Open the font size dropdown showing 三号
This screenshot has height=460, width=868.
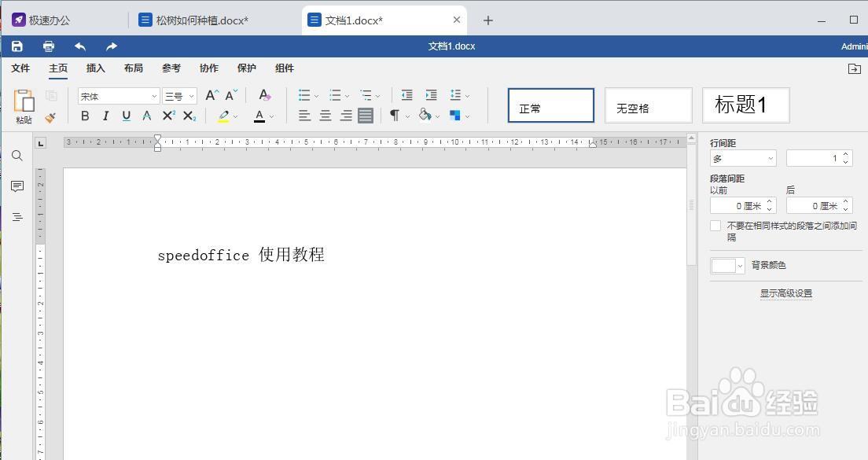pos(179,95)
